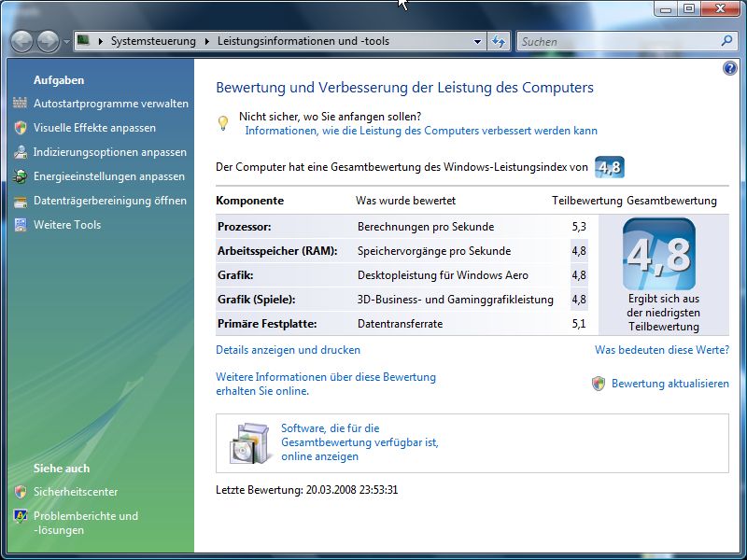747x560 pixels.
Task: Open Weitere Tools link
Action: (67, 225)
